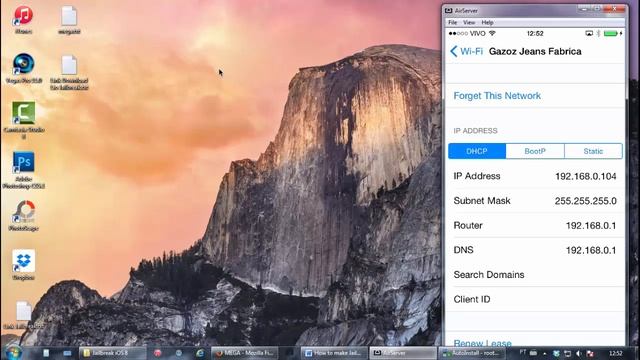Switch to the Jailbreak iOS 8 taskbar window
The height and width of the screenshot is (360, 640).
112,353
